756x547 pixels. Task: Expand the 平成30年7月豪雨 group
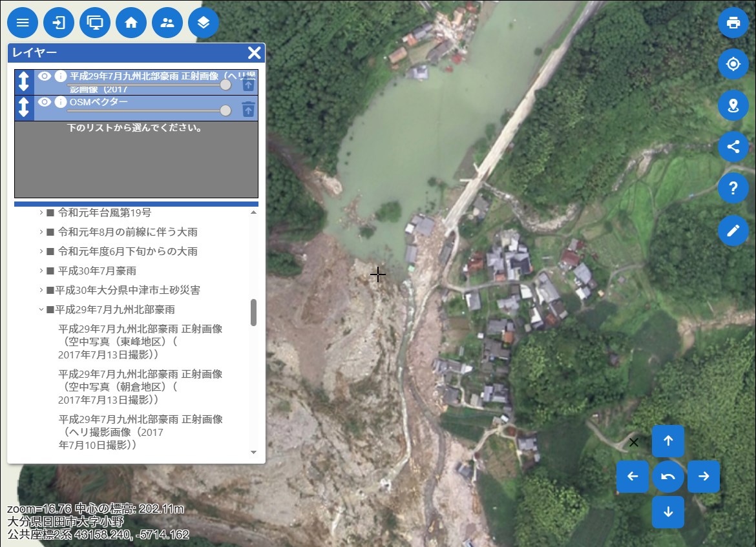41,271
